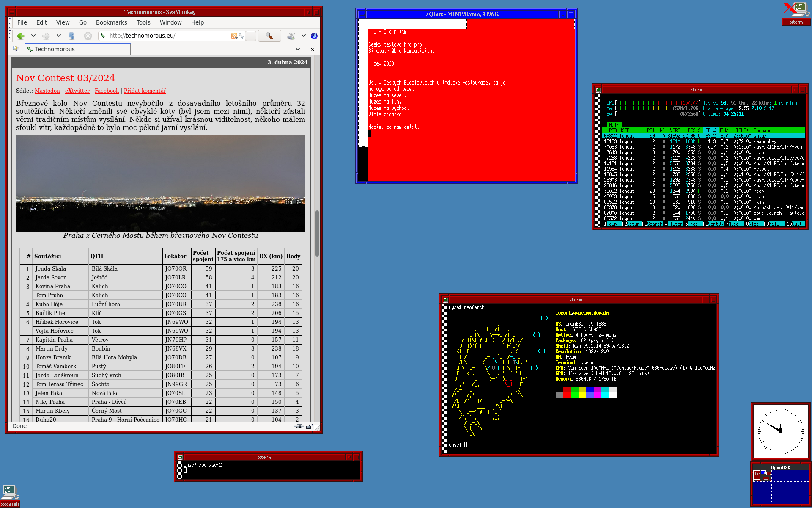
Task: Open the Tools menu
Action: coord(143,22)
